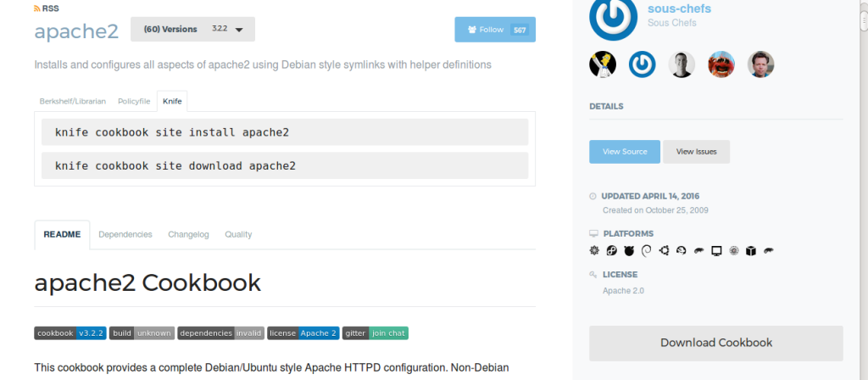Open the red muppet collaborator avatar
This screenshot has width=868, height=380.
tap(721, 64)
